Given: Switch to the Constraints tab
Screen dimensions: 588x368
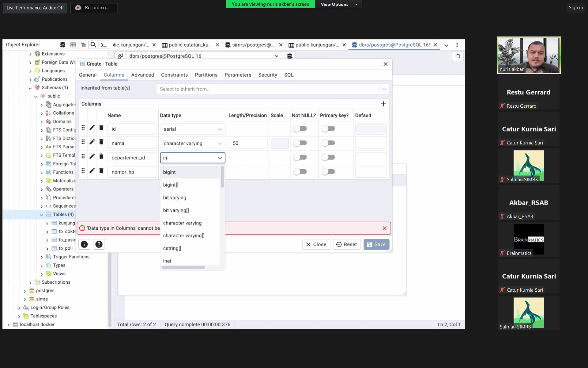Looking at the screenshot, I should [x=174, y=75].
